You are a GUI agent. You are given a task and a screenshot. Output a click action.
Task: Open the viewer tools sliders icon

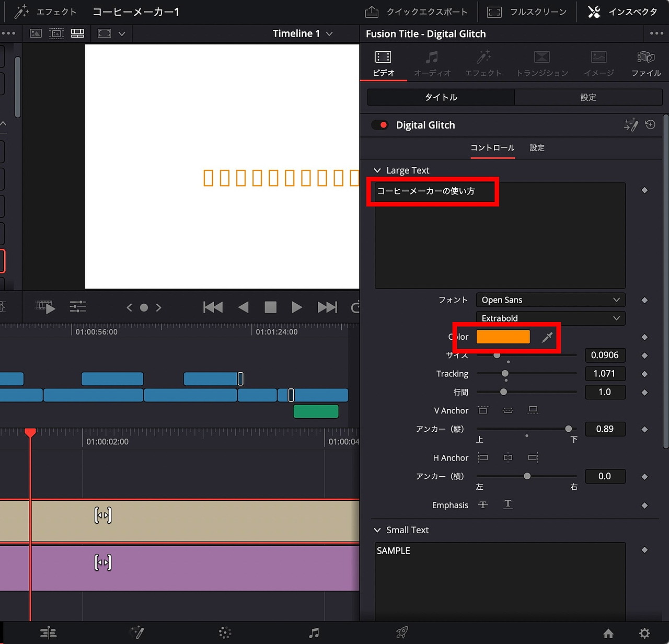[78, 307]
